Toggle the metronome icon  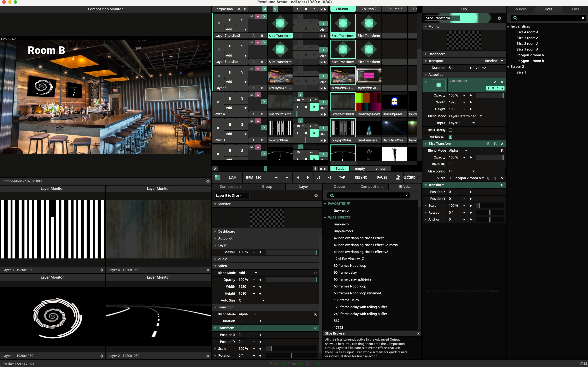pyautogui.click(x=398, y=177)
